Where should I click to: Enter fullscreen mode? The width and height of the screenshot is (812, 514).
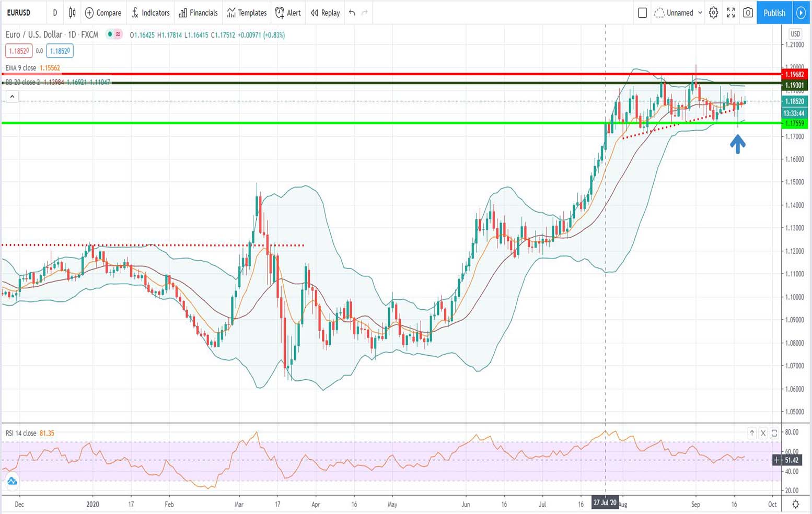731,13
